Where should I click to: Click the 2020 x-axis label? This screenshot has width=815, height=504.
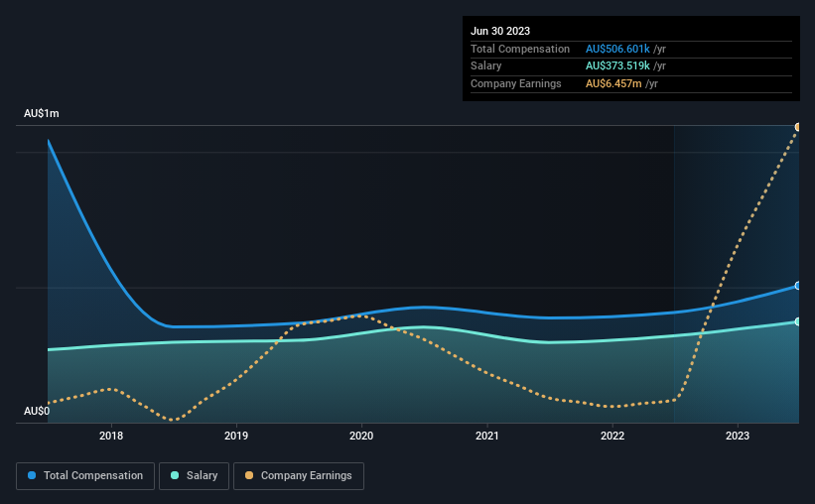point(361,436)
